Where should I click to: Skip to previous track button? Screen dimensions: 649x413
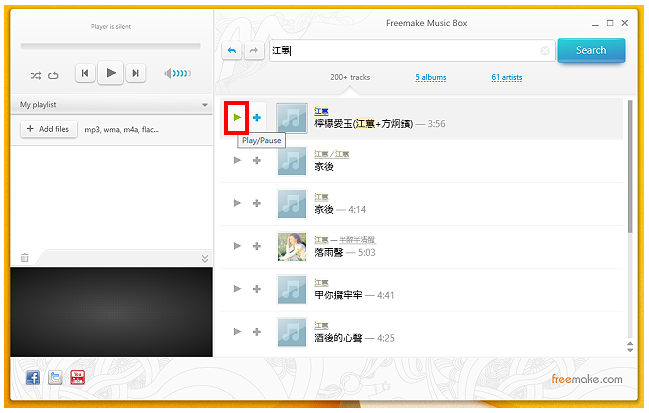tap(85, 73)
